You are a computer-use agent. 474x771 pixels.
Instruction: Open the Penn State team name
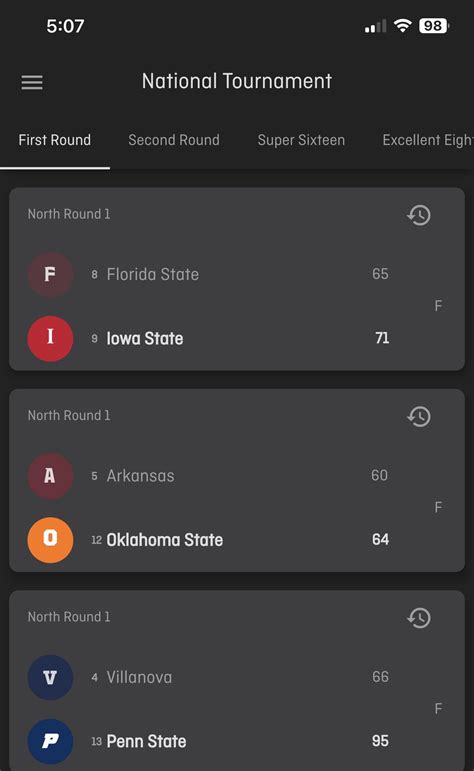coord(147,741)
